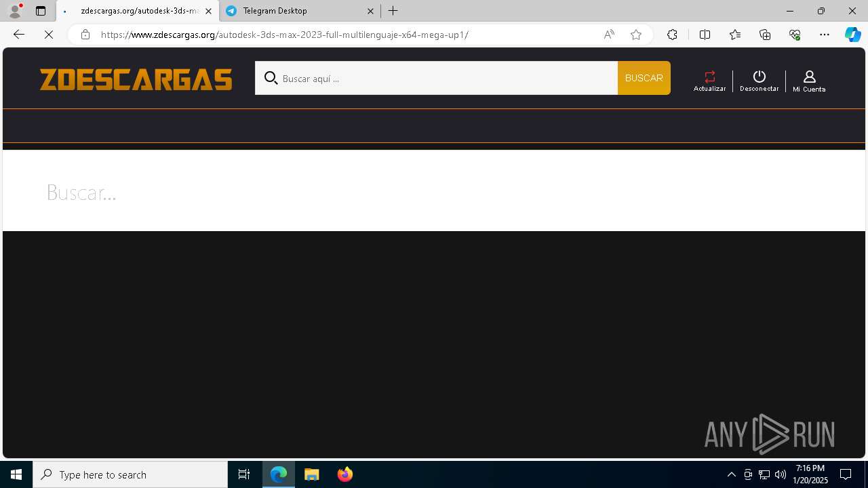Stop loading the page

[49, 35]
